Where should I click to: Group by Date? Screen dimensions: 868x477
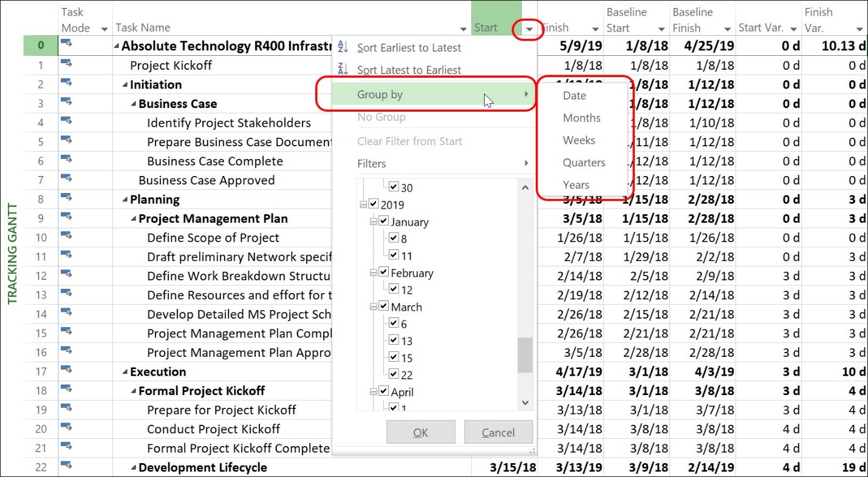click(574, 95)
